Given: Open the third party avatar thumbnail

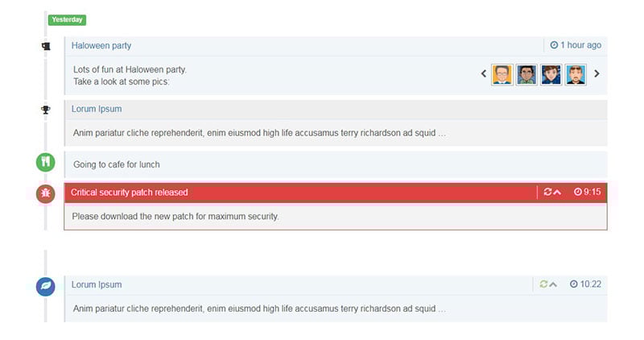Looking at the screenshot, I should coord(551,75).
